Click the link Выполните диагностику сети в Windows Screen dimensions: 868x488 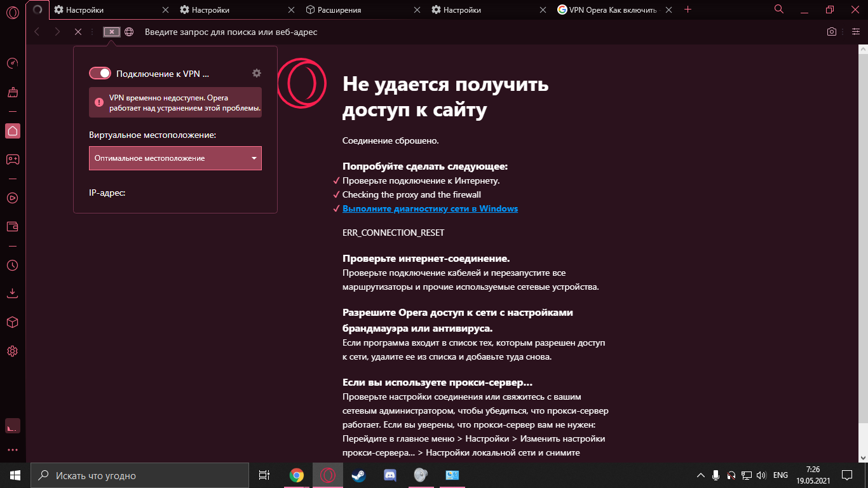[x=430, y=208]
